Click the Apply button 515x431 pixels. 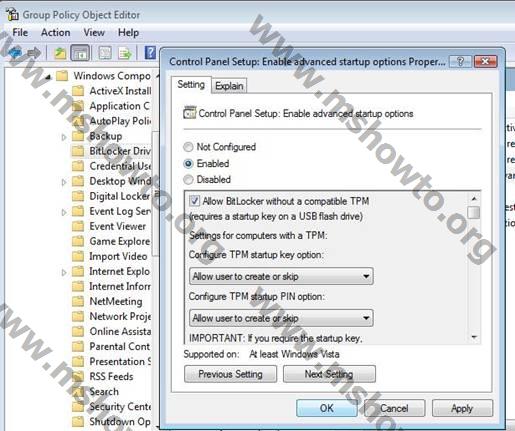[x=462, y=408]
